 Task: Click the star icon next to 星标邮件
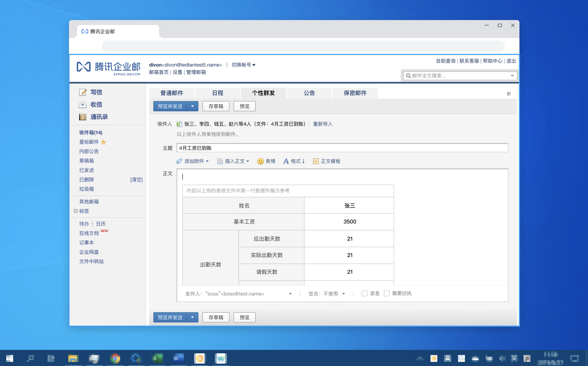103,142
